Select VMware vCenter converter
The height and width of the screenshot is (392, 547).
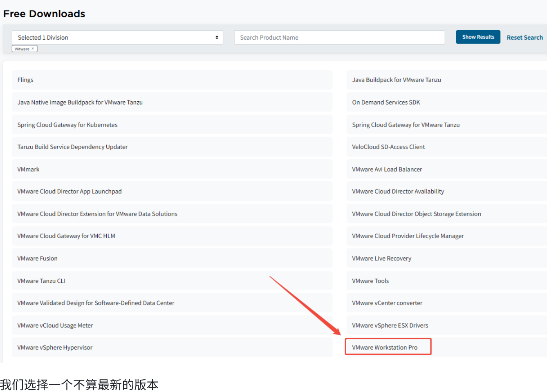tap(447, 303)
